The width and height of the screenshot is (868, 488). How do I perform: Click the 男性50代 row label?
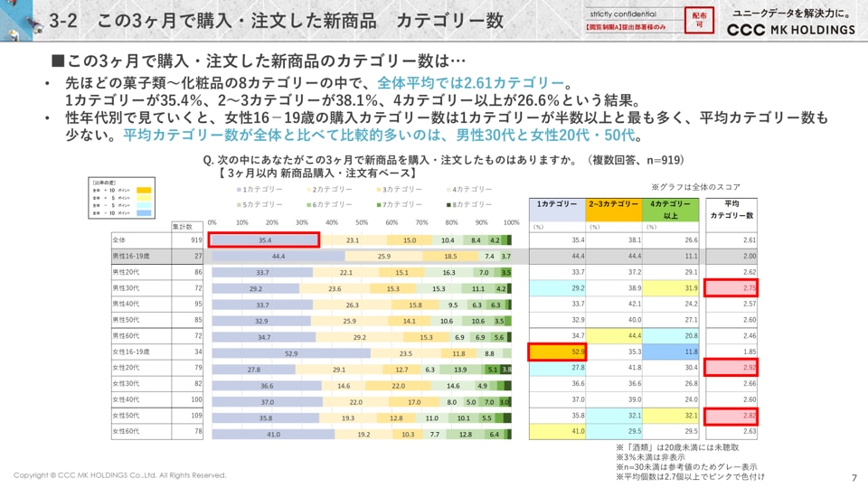coord(126,320)
